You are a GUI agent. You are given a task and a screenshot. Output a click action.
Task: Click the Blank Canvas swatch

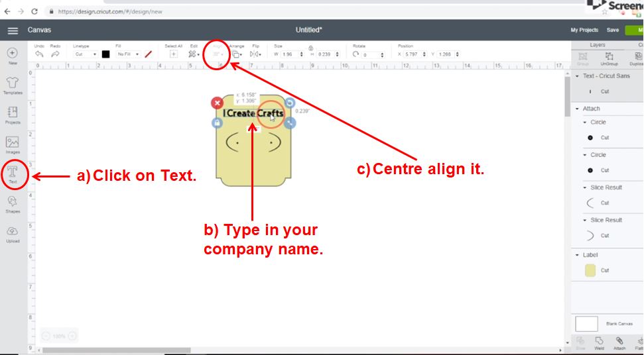586,324
